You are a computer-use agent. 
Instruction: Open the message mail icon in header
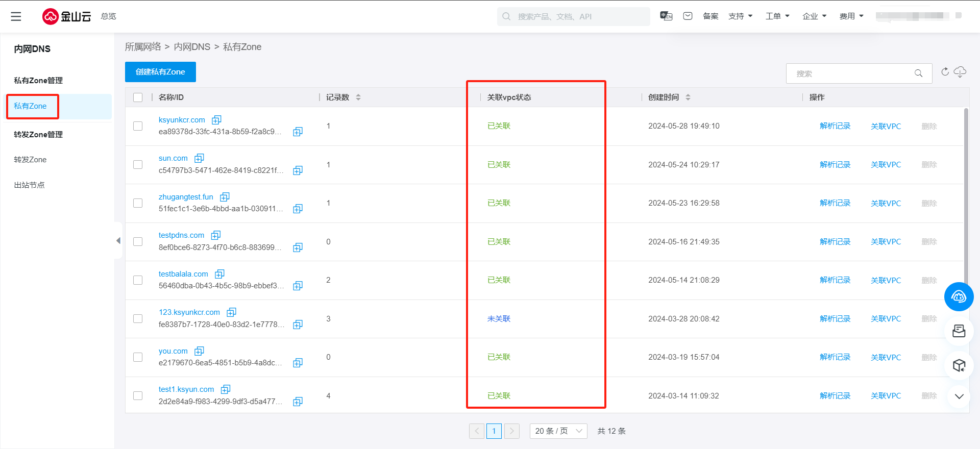(x=688, y=16)
